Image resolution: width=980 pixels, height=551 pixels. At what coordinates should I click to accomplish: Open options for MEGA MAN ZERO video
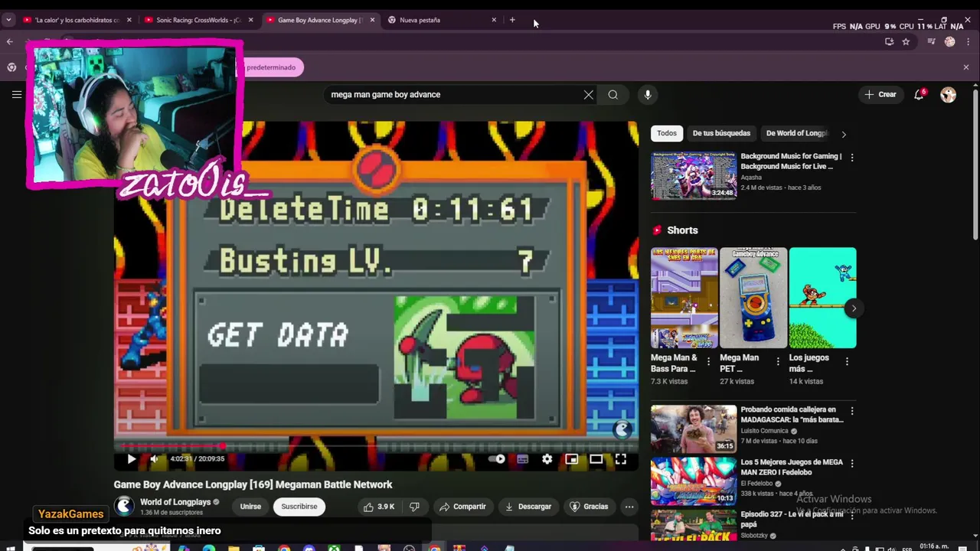(852, 463)
